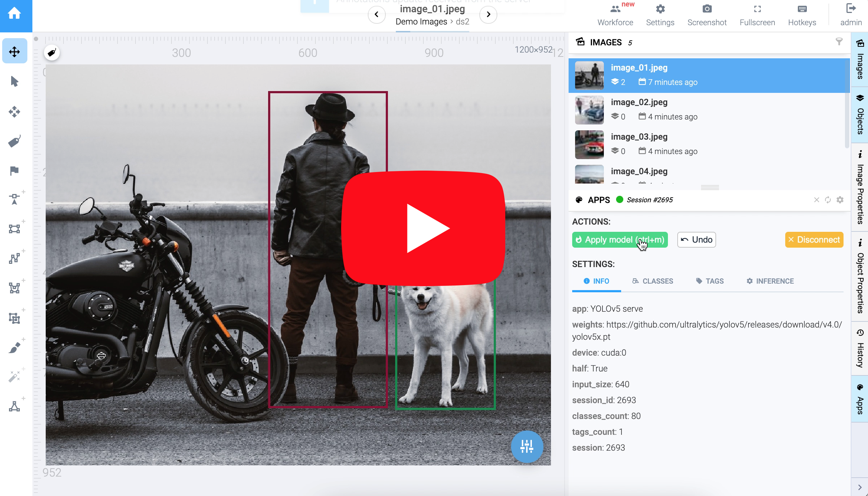Open Images side panel tab
Screen dimensions: 868x496
(860, 59)
